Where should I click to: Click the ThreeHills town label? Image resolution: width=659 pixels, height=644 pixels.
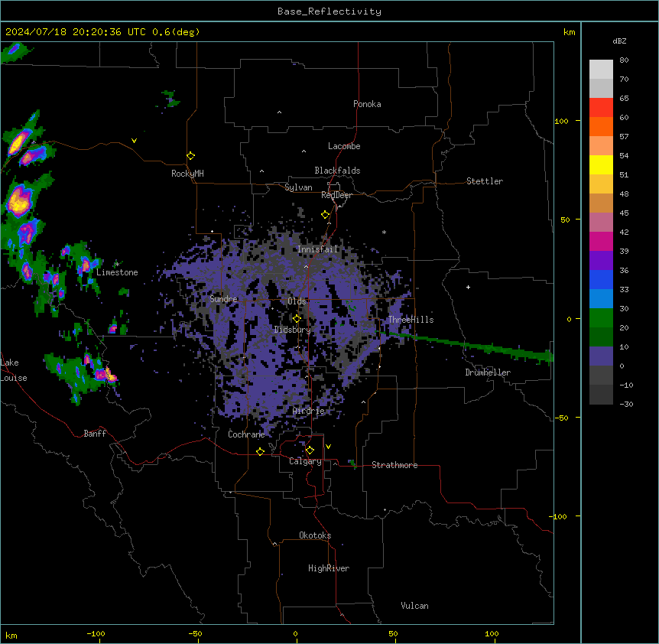(411, 320)
